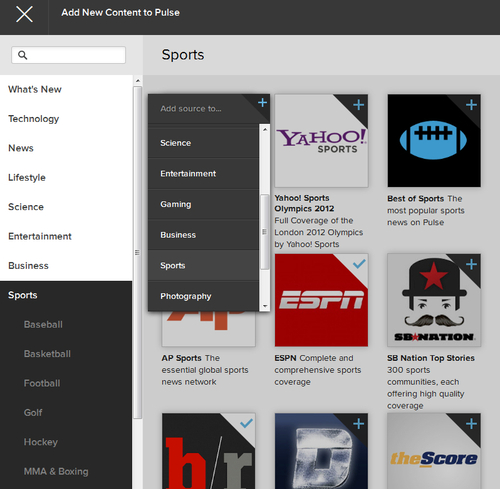The height and width of the screenshot is (489, 500).
Task: Click the magnifier icon in search box
Action: click(x=22, y=55)
